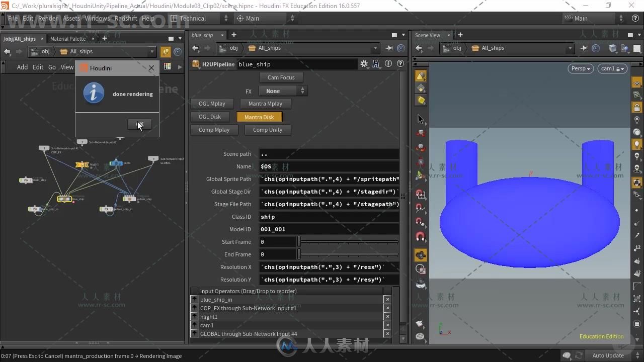Open the Persp viewport dropdown

click(x=581, y=68)
